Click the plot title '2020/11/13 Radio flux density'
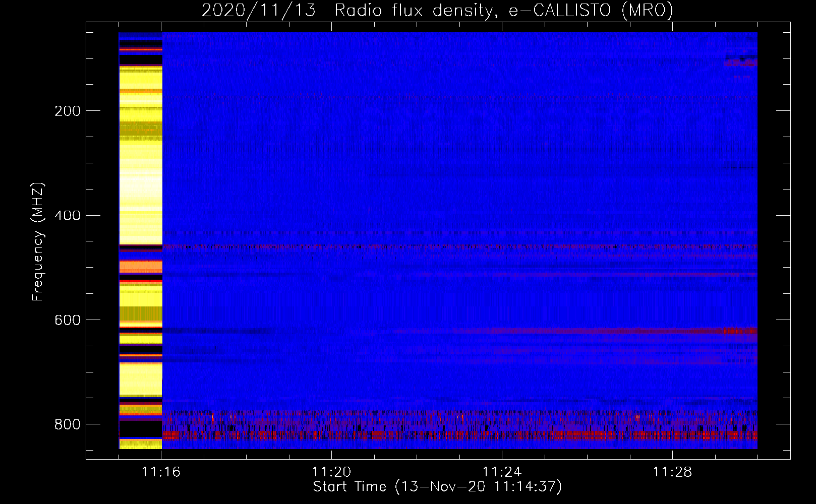The image size is (816, 504). [437, 10]
